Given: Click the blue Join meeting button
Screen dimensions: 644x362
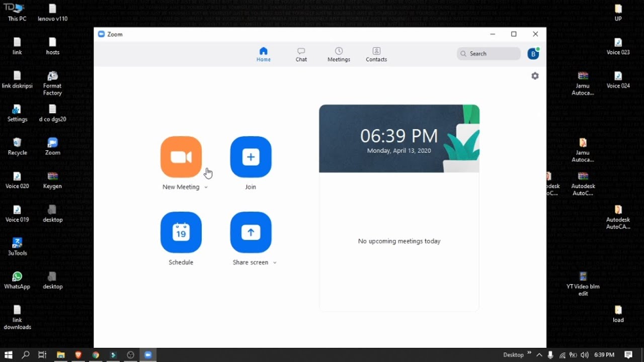Looking at the screenshot, I should 251,157.
